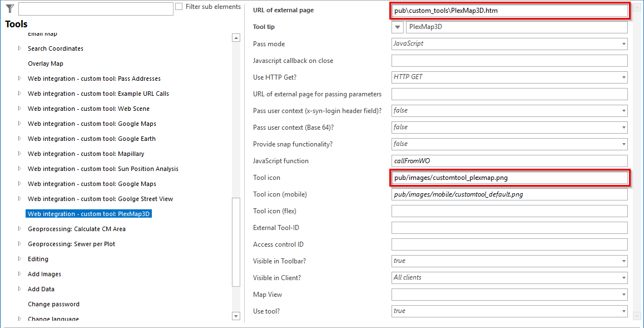Click the URL of external page field
The width and height of the screenshot is (644, 328).
(x=509, y=10)
